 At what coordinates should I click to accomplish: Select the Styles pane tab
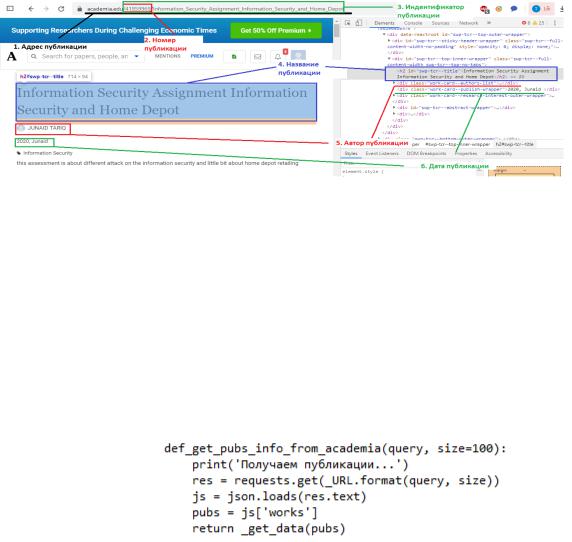(351, 154)
